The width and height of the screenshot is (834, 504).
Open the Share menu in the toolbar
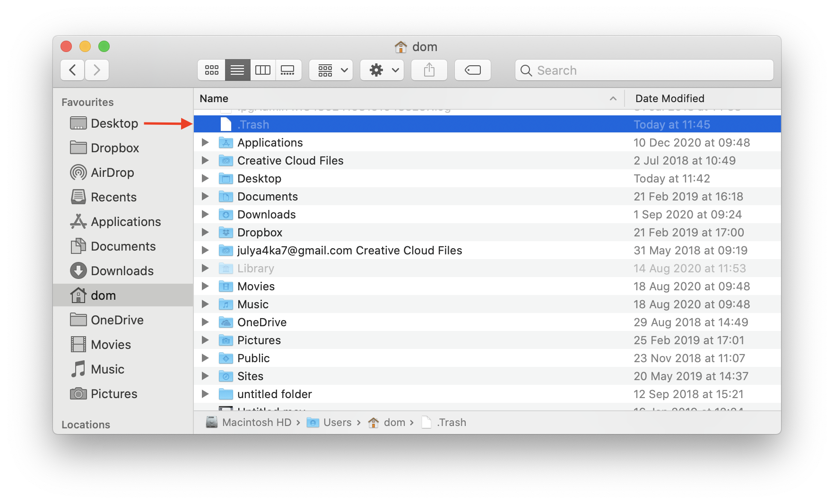pos(429,70)
